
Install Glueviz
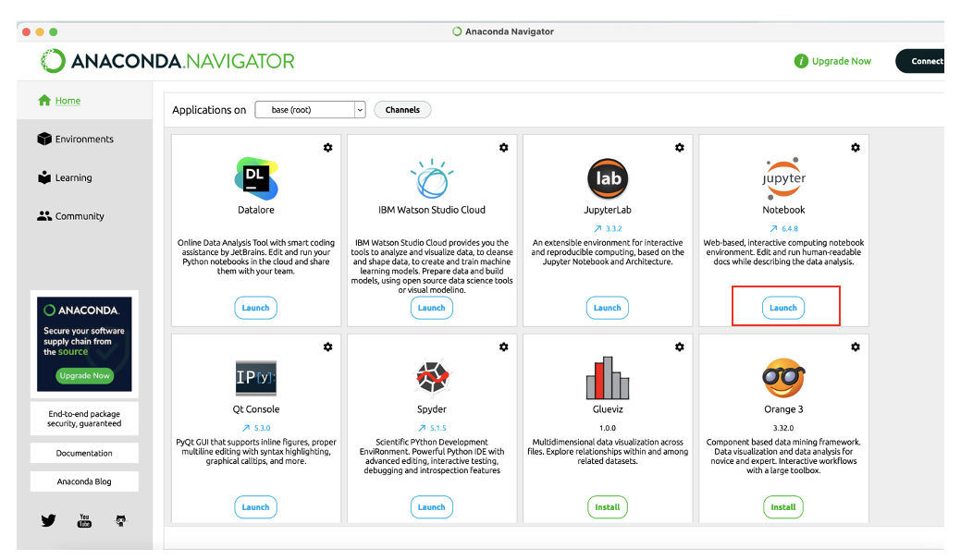click(608, 507)
